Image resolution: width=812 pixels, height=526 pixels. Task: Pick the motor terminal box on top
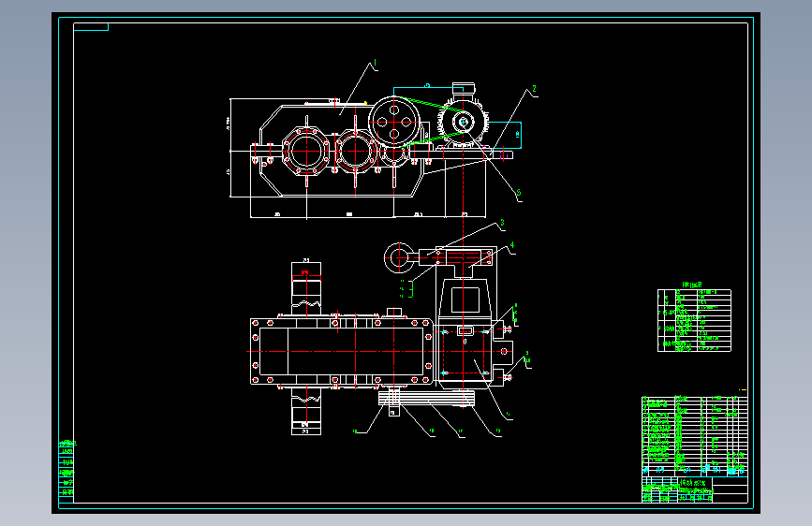(464, 89)
